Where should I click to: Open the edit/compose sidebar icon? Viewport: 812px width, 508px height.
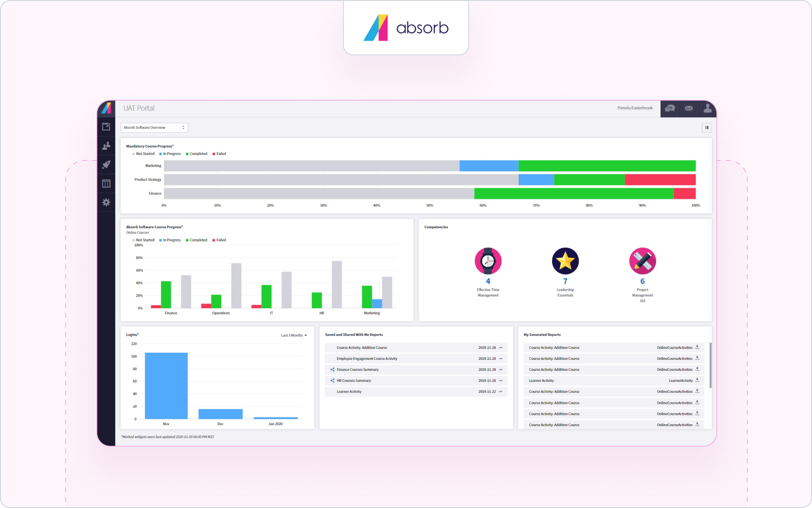(x=106, y=127)
